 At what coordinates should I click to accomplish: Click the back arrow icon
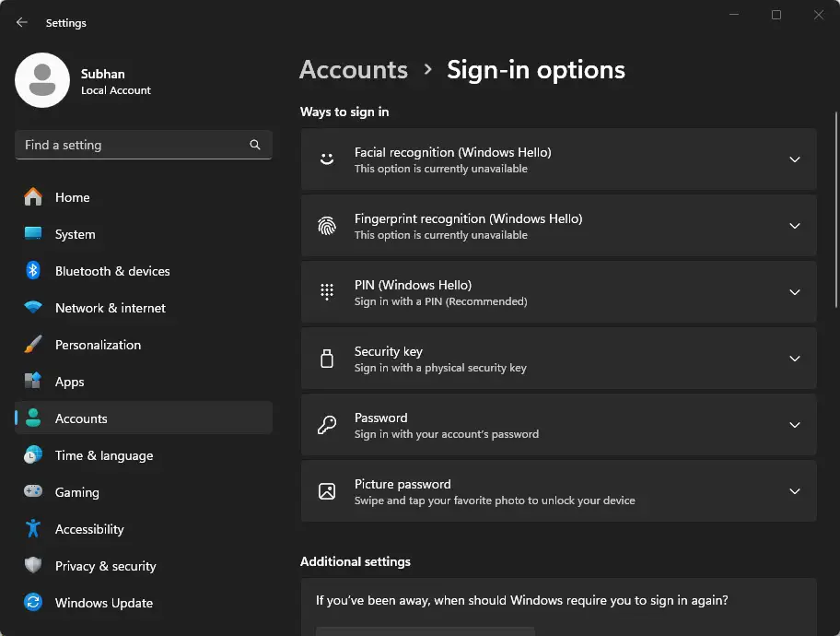(x=21, y=22)
